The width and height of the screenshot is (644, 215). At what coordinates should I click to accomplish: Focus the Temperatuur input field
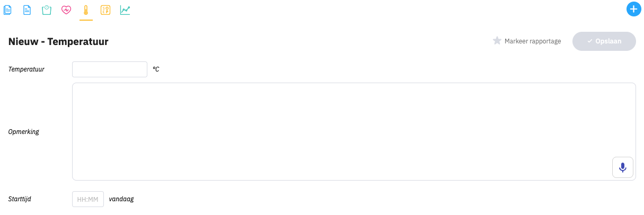pos(110,69)
